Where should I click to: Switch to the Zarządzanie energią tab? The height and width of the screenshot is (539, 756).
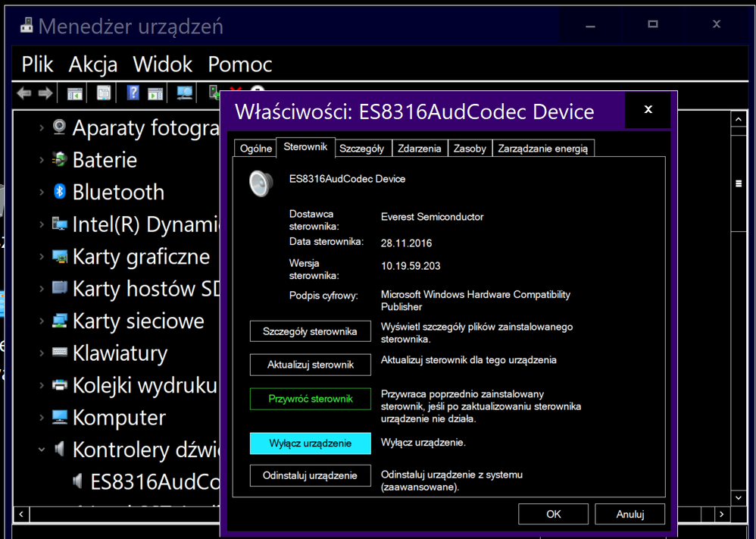click(543, 149)
